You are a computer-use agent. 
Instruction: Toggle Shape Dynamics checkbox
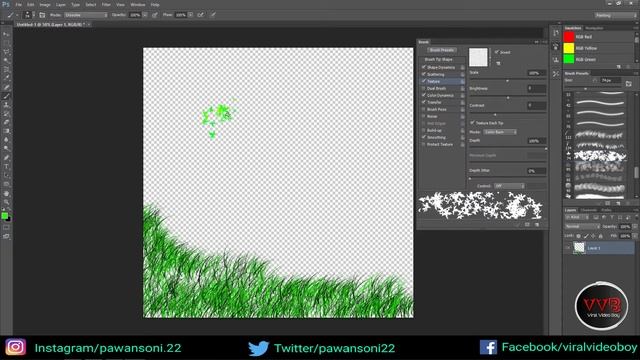pyautogui.click(x=424, y=67)
